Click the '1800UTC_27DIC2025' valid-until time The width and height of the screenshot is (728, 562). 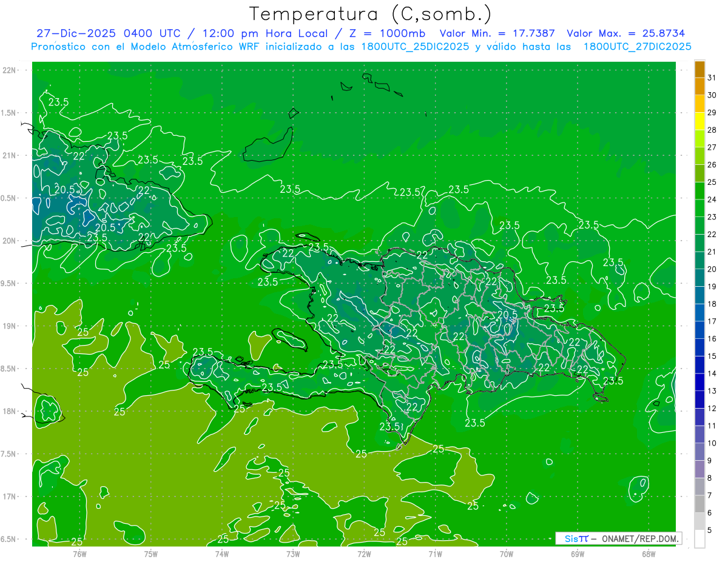tap(637, 46)
